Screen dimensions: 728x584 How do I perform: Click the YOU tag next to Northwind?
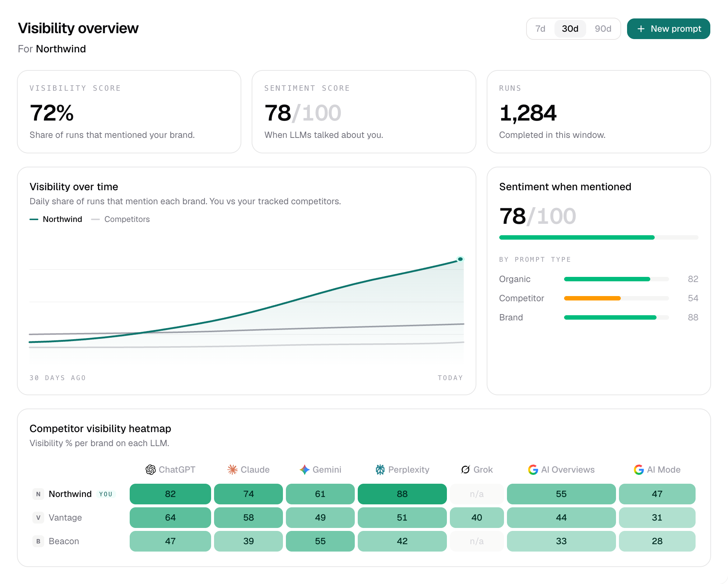point(106,494)
